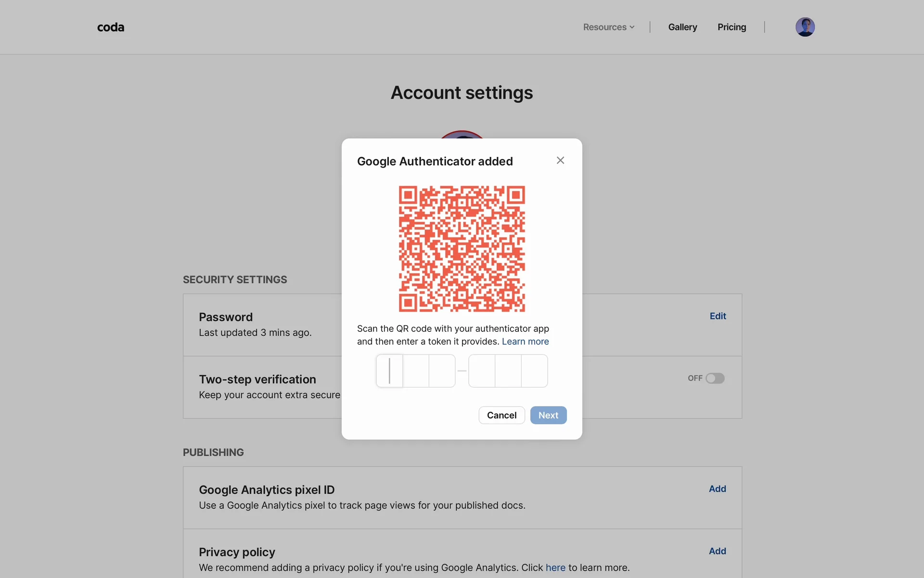Viewport: 924px width, 578px height.
Task: Open the user profile avatar menu
Action: (805, 27)
